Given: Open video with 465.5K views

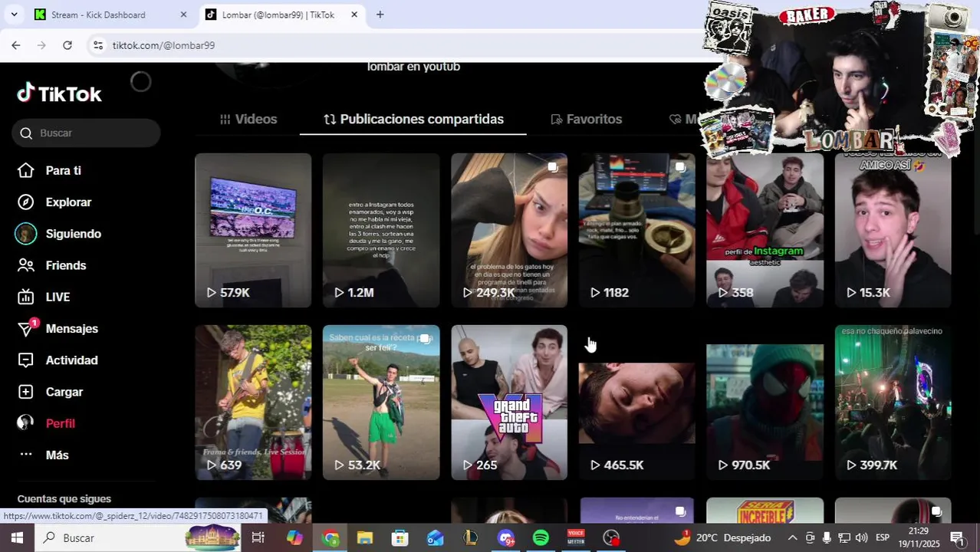Looking at the screenshot, I should 637,402.
